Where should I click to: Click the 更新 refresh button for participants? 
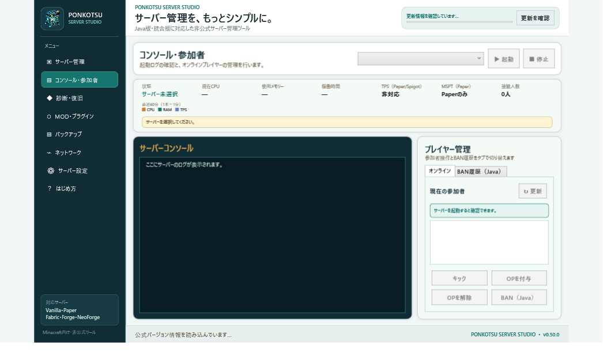point(533,191)
